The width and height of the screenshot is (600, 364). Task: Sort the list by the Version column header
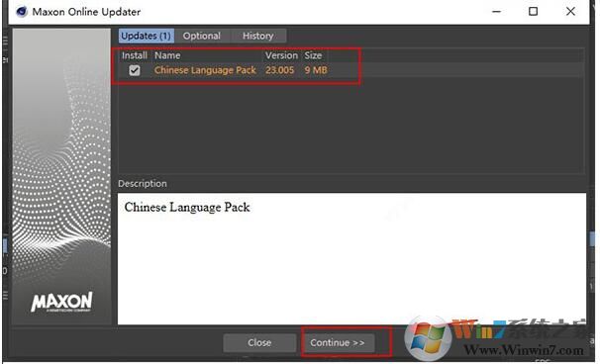(281, 55)
